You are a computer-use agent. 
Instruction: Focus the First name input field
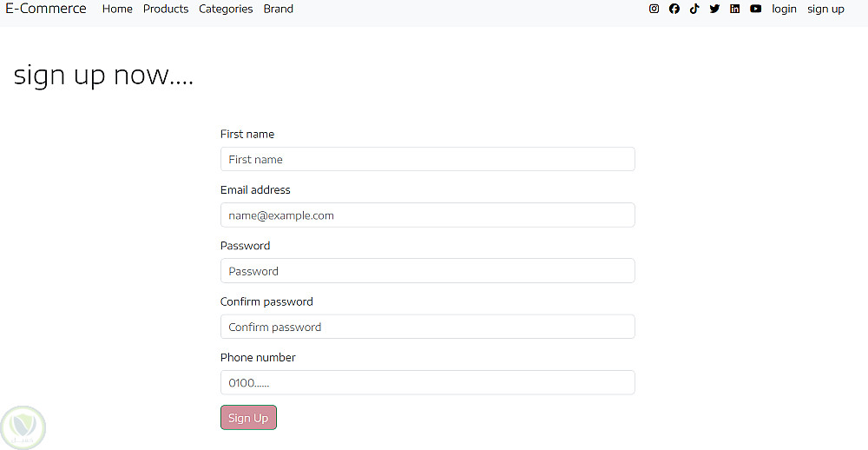coord(427,159)
